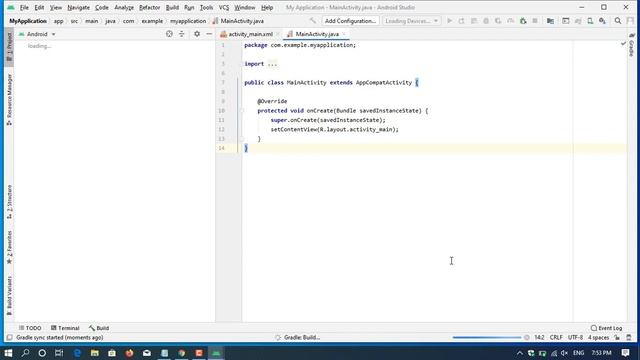
Task: Open the Windows notification center icon
Action: tap(625, 353)
